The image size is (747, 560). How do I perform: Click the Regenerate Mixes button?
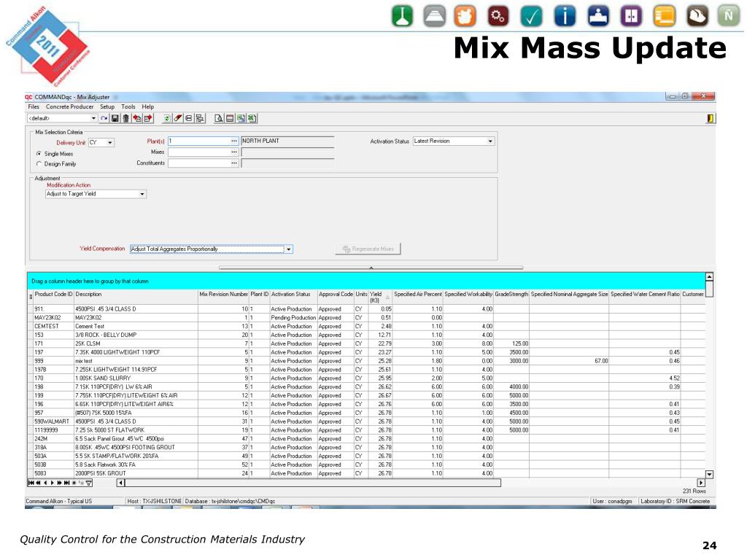(x=368, y=249)
